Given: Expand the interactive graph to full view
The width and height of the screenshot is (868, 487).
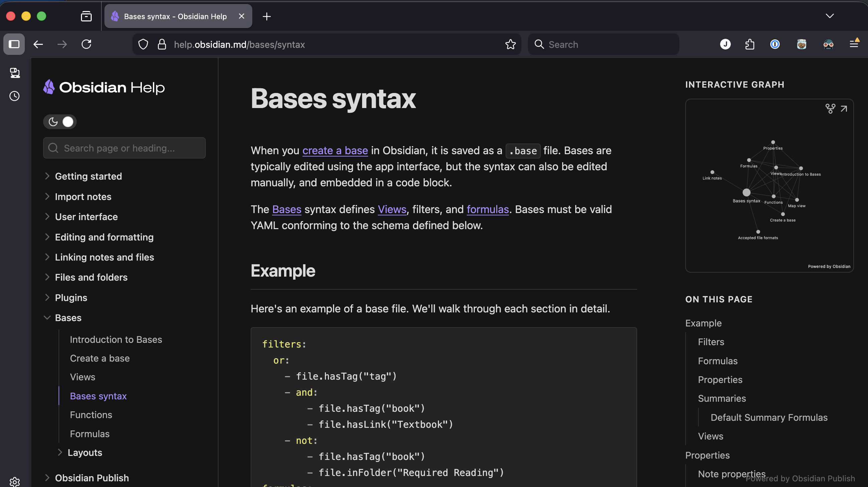Looking at the screenshot, I should tap(844, 109).
